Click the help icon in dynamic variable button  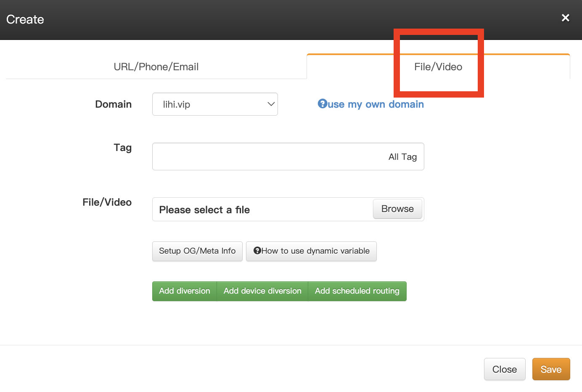click(x=257, y=251)
